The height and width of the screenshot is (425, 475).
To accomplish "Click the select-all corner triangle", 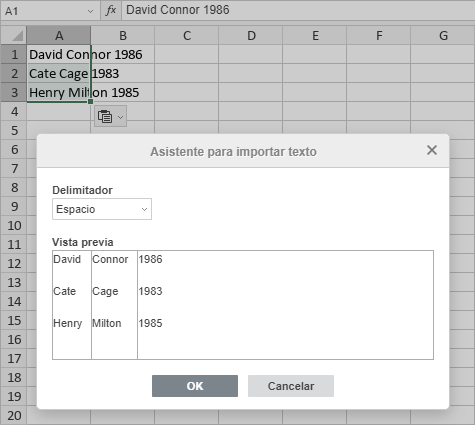I will [x=14, y=35].
